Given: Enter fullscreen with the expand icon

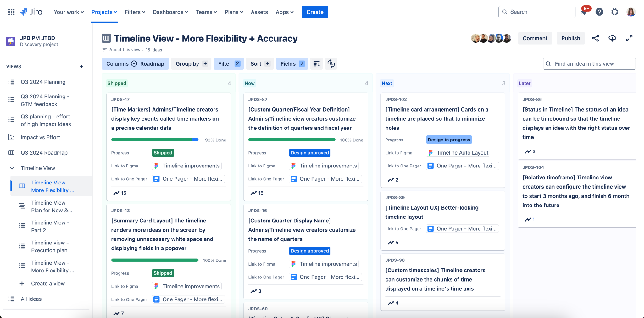Looking at the screenshot, I should [629, 38].
